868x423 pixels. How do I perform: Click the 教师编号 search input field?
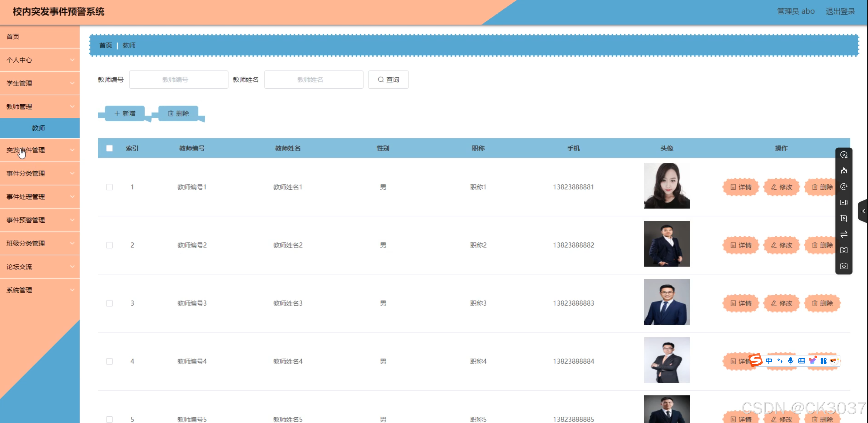click(x=179, y=80)
